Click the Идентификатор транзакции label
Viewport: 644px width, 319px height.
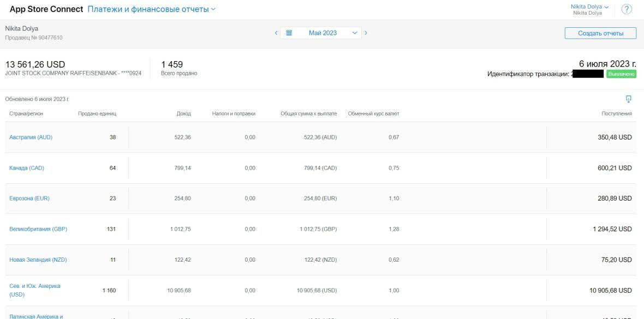[528, 74]
